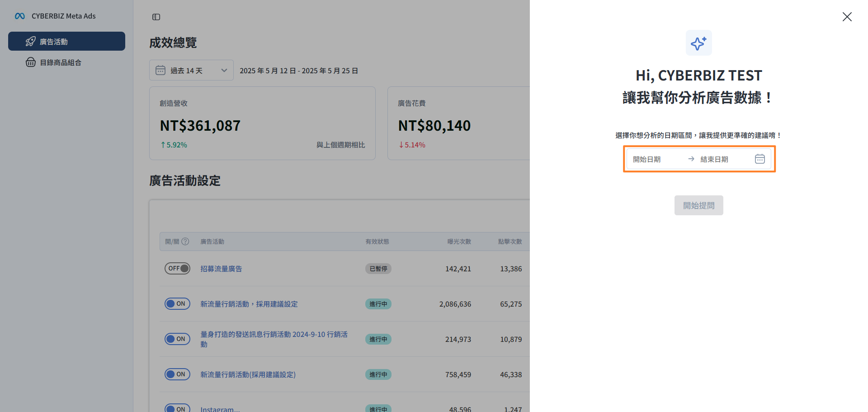Open the 廣告活動 sidebar menu item
Viewport: 868px width, 412px height.
(66, 41)
